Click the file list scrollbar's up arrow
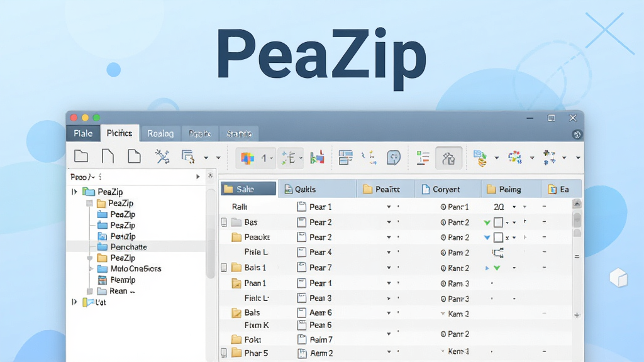 click(x=577, y=204)
